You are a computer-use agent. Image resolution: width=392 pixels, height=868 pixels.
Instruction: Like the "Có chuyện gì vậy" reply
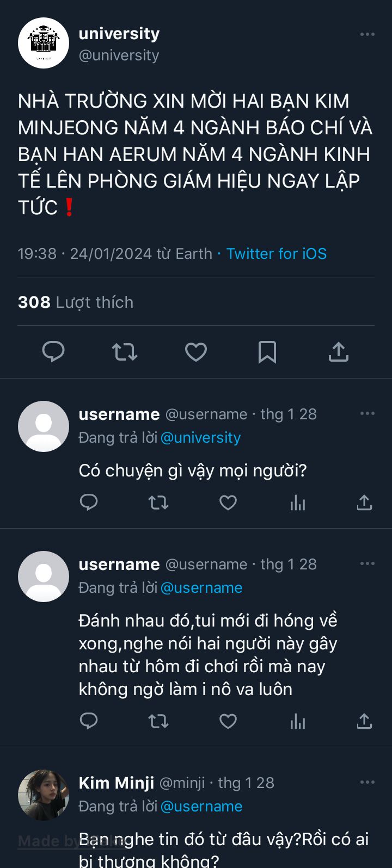coord(228,503)
